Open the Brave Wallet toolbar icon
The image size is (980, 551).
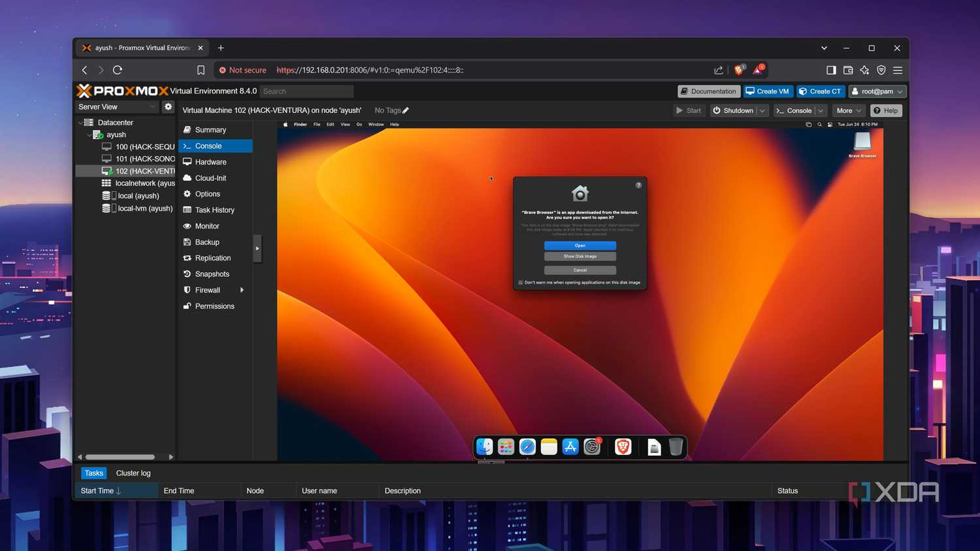coord(848,70)
